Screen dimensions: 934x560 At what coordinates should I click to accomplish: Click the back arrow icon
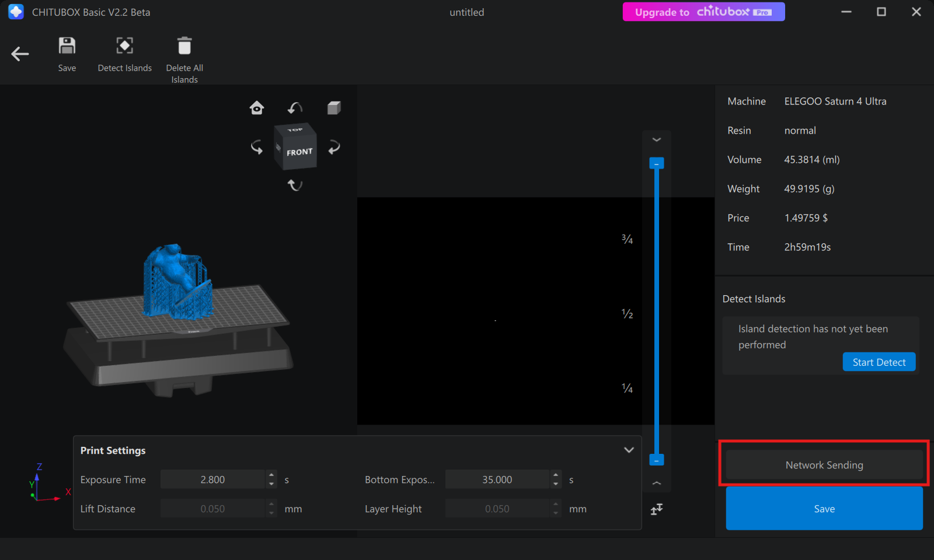[20, 54]
